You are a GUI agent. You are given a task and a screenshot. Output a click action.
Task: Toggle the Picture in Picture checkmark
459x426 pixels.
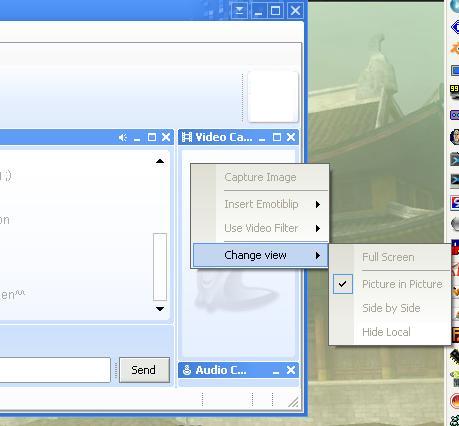click(x=342, y=284)
